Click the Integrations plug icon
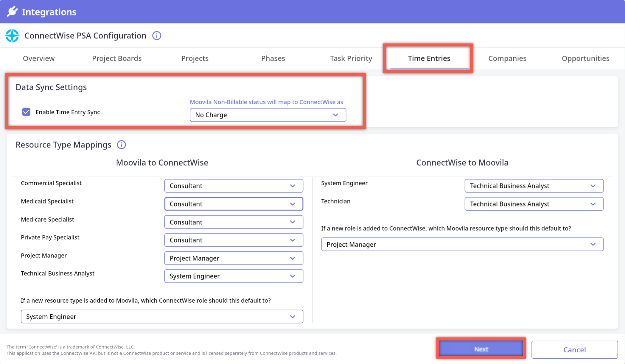 pos(12,12)
